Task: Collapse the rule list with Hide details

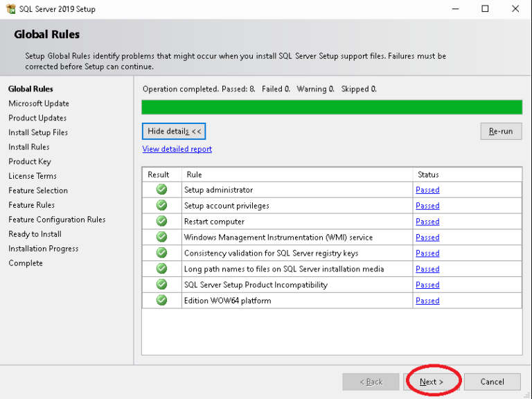Action: tap(174, 132)
